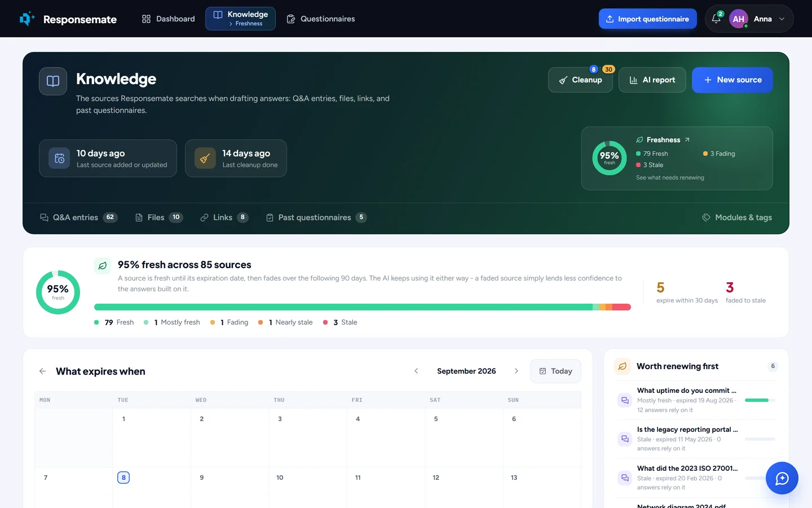Add a New source
The image size is (812, 508).
click(x=732, y=80)
